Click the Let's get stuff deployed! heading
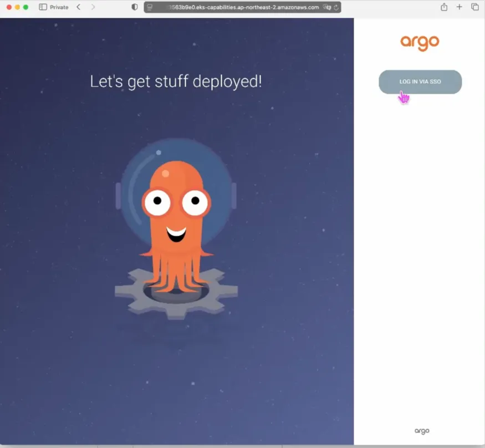This screenshot has width=485, height=448. (176, 82)
